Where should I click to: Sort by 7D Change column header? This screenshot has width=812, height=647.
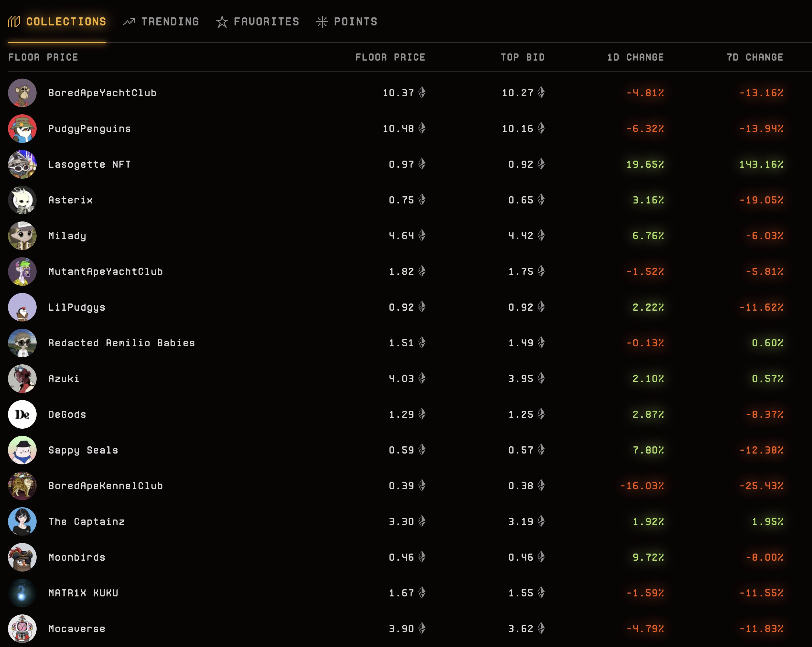[755, 57]
